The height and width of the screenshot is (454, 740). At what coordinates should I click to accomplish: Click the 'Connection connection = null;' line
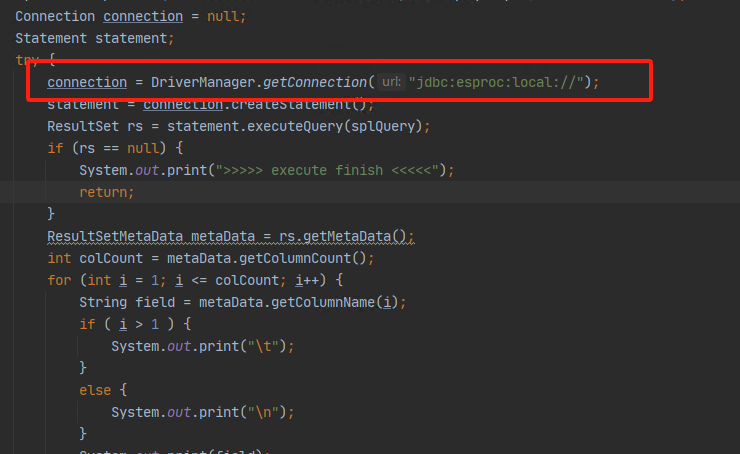click(x=131, y=17)
